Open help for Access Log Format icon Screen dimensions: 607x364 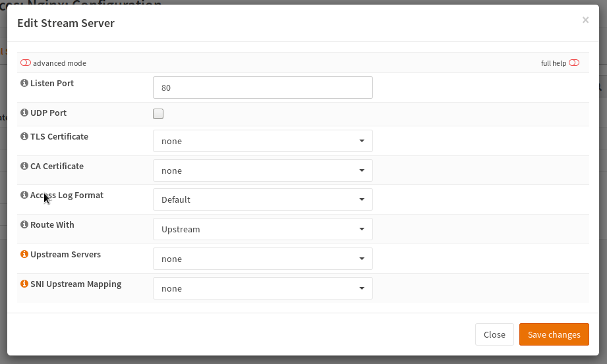(x=24, y=195)
